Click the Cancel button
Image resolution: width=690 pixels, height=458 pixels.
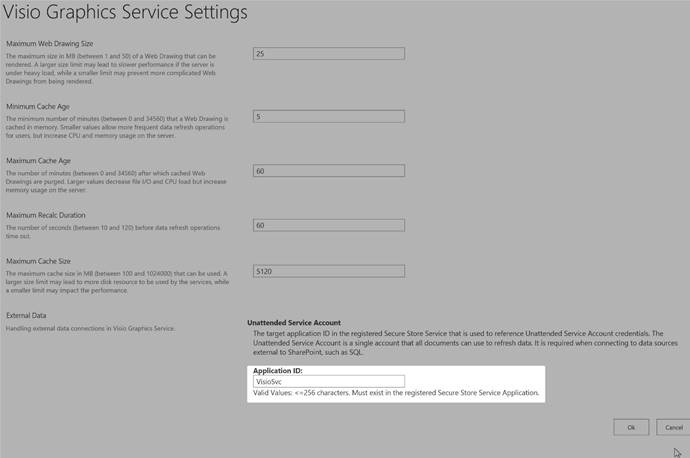pyautogui.click(x=673, y=427)
